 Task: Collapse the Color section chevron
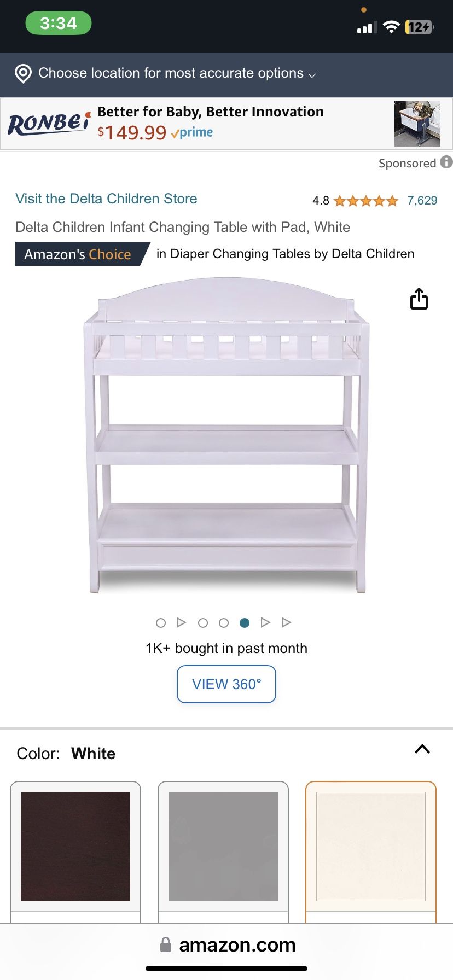click(422, 749)
